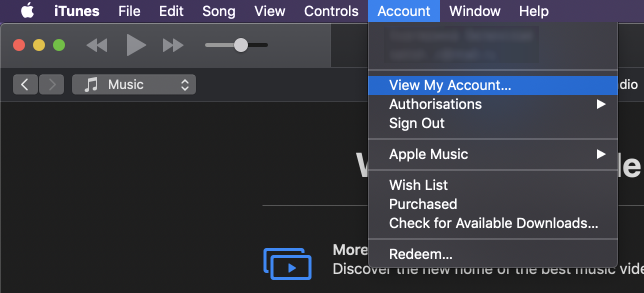The image size is (644, 293).
Task: Open the Controls menu in menu bar
Action: (331, 11)
